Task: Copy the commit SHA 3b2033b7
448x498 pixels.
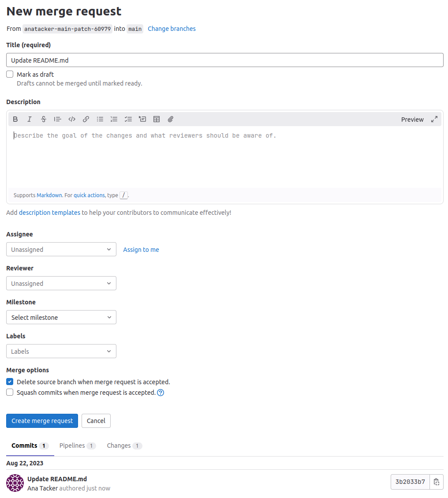Action: 437,482
